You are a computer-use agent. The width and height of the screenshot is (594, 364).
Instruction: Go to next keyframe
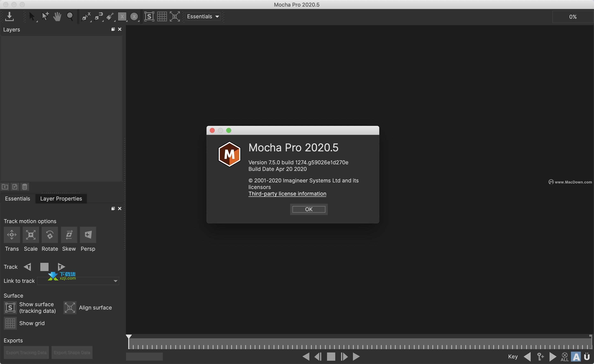553,357
